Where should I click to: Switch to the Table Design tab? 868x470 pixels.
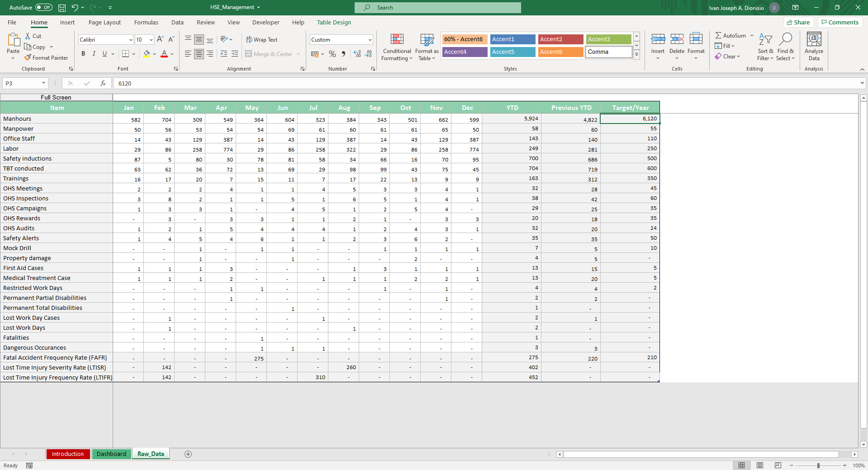coord(333,22)
